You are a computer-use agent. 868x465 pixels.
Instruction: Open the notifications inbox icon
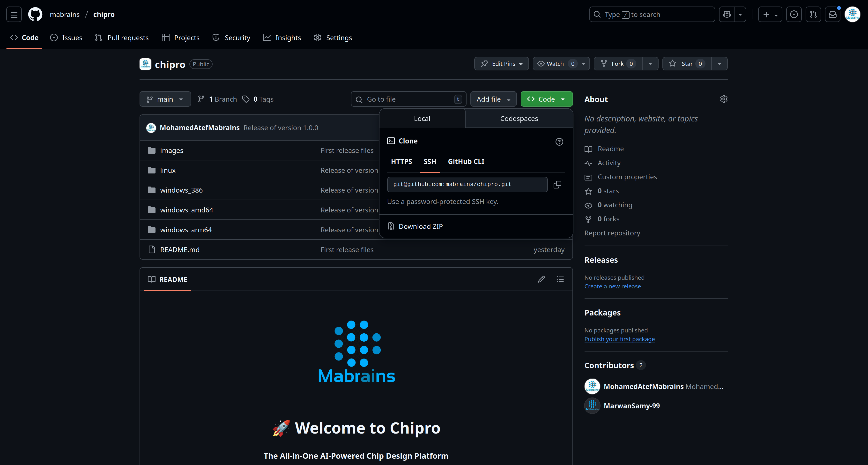click(x=833, y=14)
